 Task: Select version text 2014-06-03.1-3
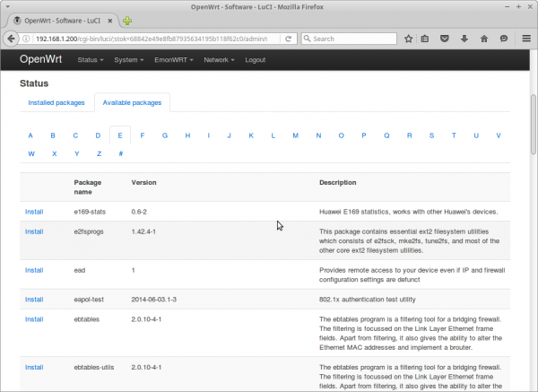(153, 300)
